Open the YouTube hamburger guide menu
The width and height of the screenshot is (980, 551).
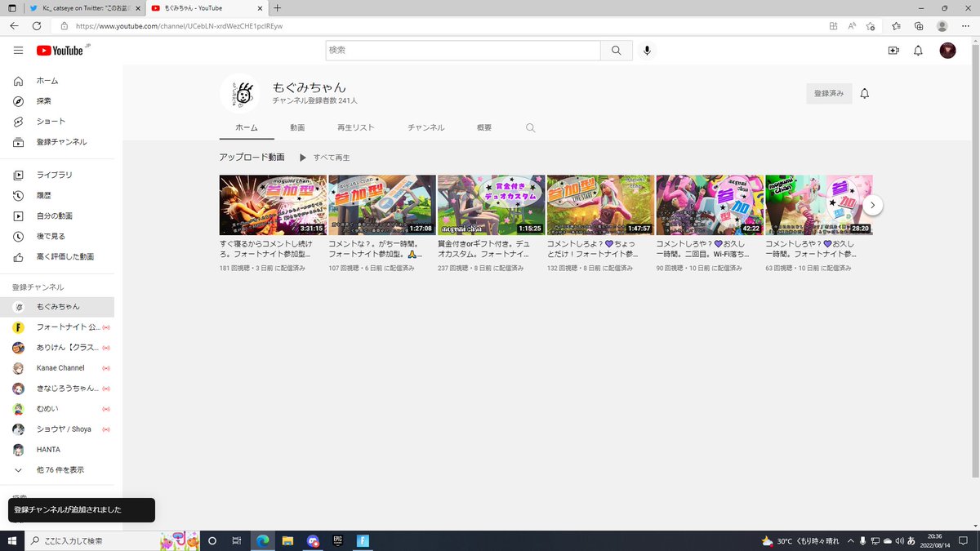tap(18, 51)
